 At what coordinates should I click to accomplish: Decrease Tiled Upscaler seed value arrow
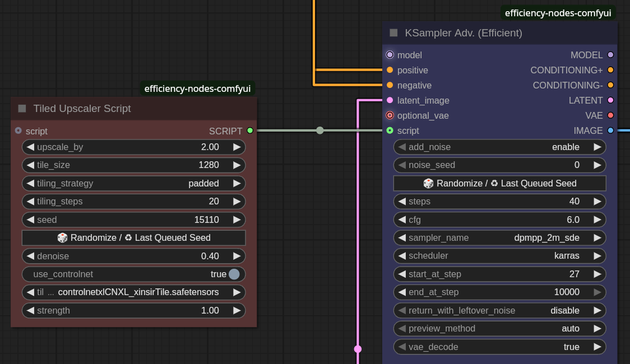30,220
